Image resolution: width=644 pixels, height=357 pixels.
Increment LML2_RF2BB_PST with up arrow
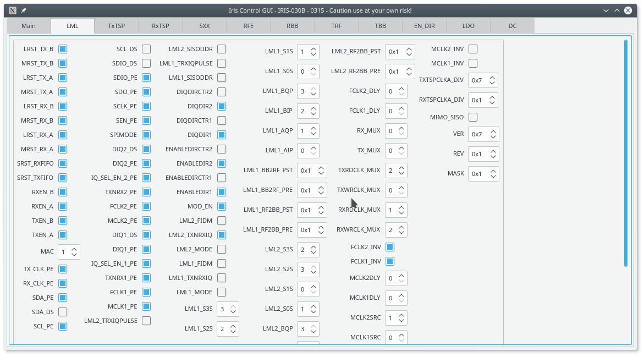(409, 48)
